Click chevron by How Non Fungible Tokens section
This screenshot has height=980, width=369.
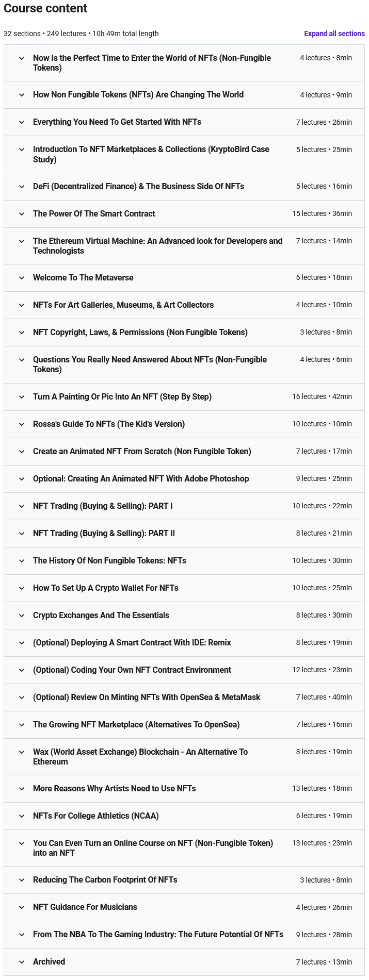click(x=22, y=95)
